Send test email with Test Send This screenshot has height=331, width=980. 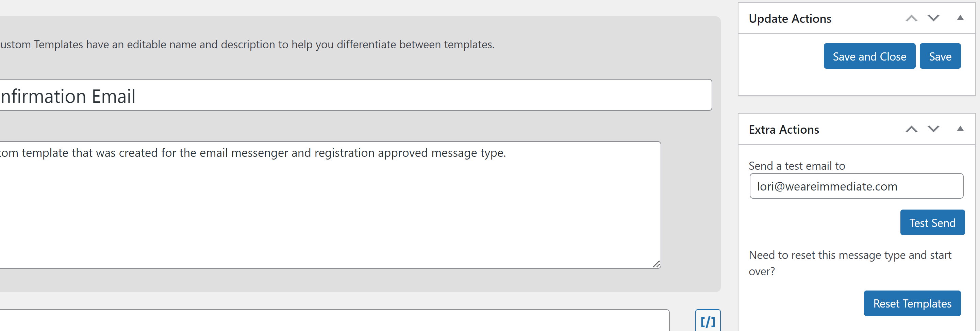point(932,222)
